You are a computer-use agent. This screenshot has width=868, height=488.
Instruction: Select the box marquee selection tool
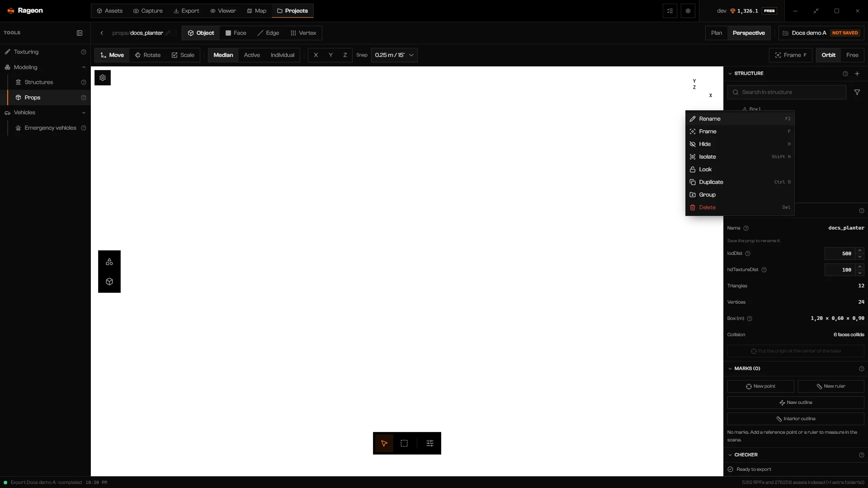point(404,443)
